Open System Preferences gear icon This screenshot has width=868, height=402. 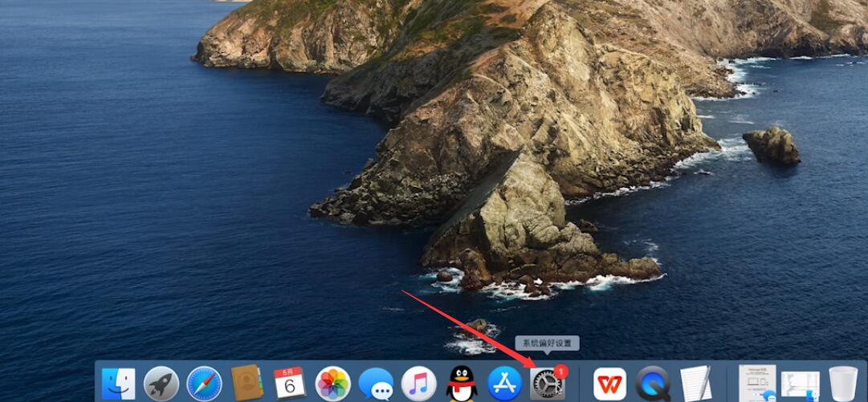point(548,384)
